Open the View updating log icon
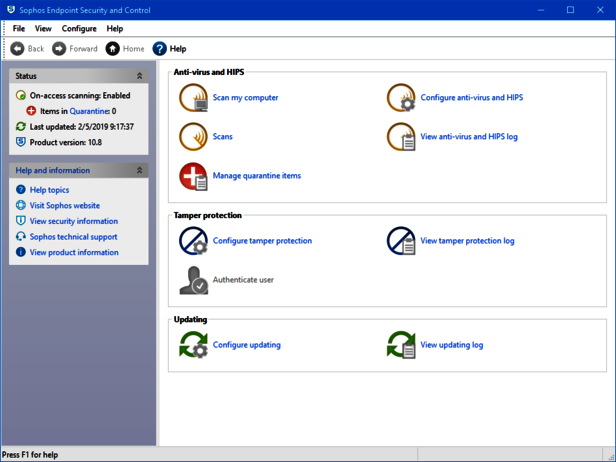This screenshot has width=616, height=462. tap(401, 345)
